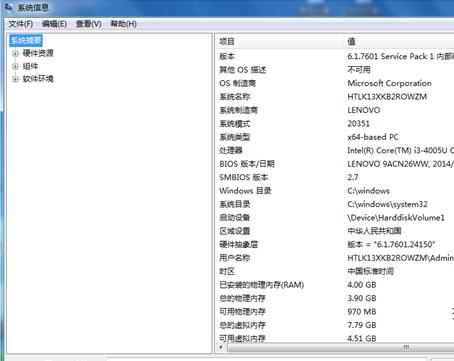Click the 2.7 SMBIOS value
Image resolution: width=454 pixels, height=361 pixels.
(353, 177)
